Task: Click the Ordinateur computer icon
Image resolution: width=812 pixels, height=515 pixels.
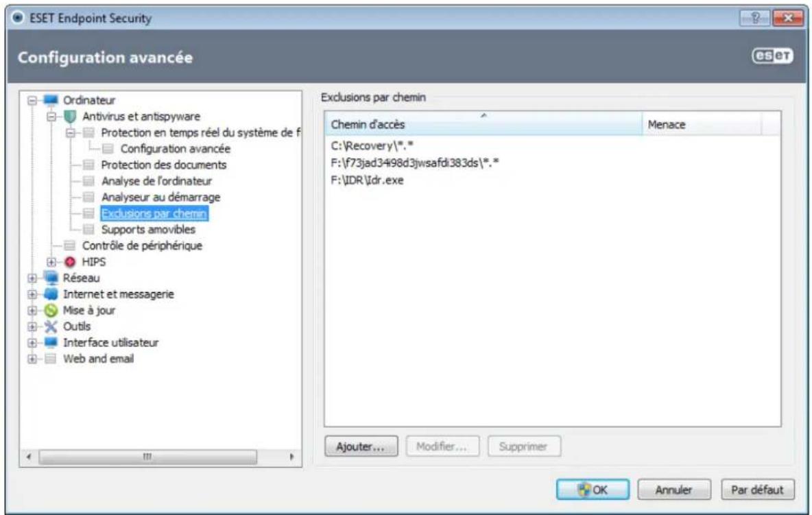Action: (51, 100)
